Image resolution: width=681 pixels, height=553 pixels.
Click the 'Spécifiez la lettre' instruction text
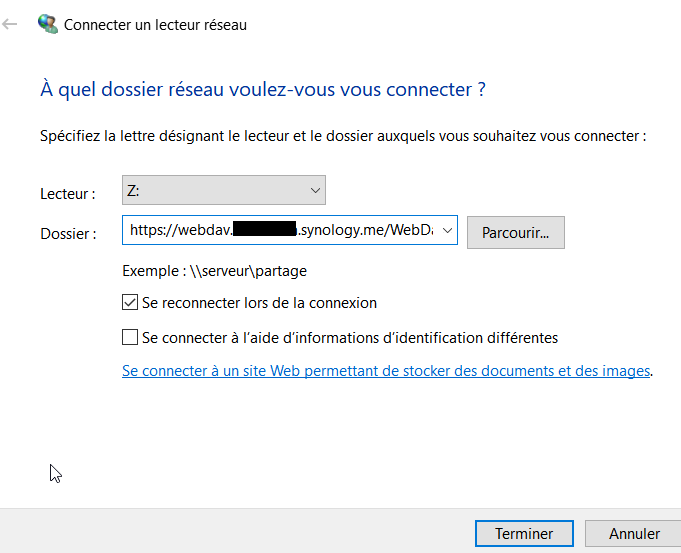(343, 135)
